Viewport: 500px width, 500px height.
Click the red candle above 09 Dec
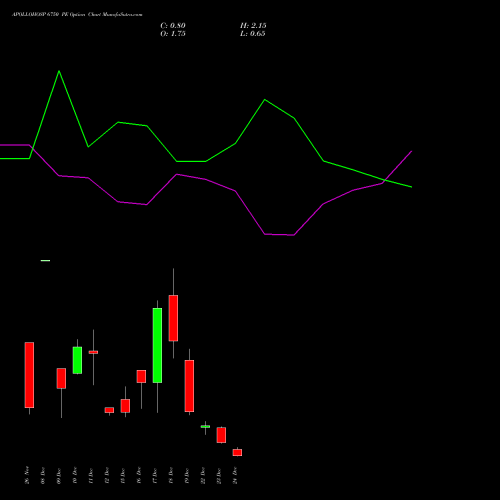[61, 378]
